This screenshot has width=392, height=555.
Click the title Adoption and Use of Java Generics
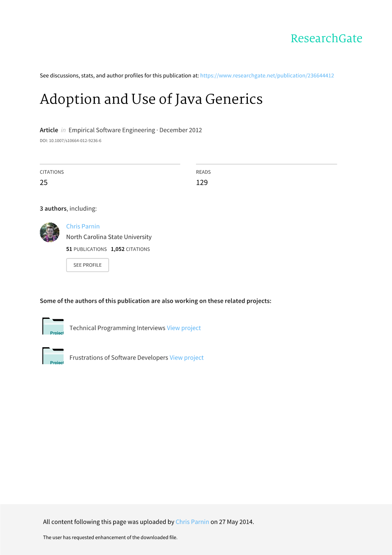click(151, 99)
